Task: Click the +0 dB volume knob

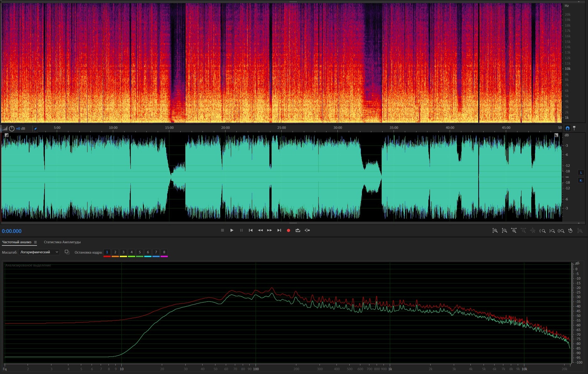Action: coord(12,129)
